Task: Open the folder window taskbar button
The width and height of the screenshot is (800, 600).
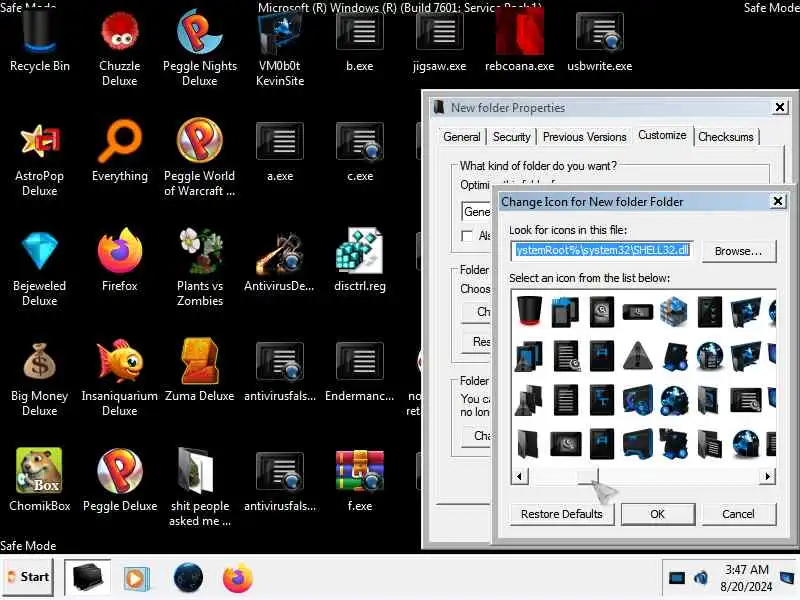Action: (87, 577)
